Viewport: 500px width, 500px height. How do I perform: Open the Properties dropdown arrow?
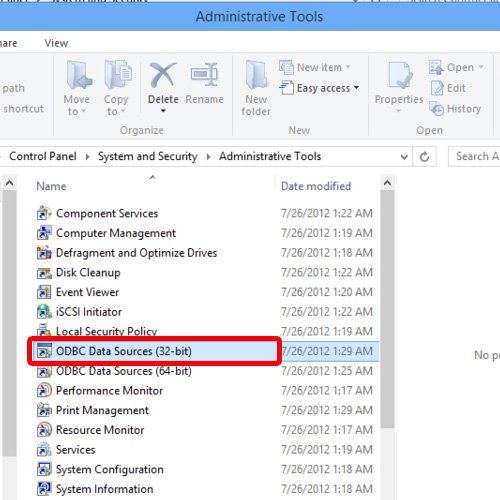pos(398,111)
